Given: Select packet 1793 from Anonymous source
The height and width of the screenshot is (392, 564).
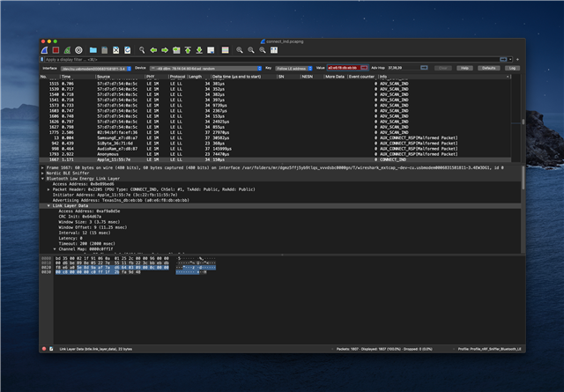Looking at the screenshot, I should tap(275, 154).
